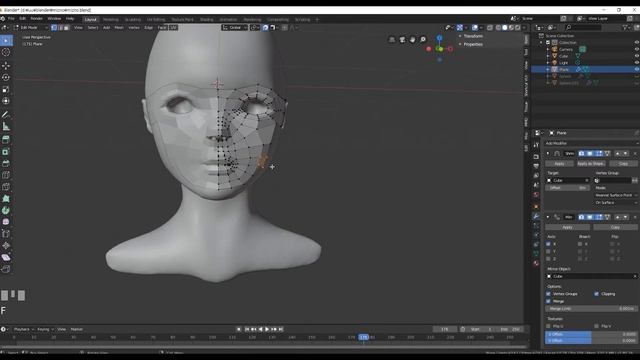The width and height of the screenshot is (640, 360).
Task: Click Copy on Mirror modifier
Action: pyautogui.click(x=615, y=227)
